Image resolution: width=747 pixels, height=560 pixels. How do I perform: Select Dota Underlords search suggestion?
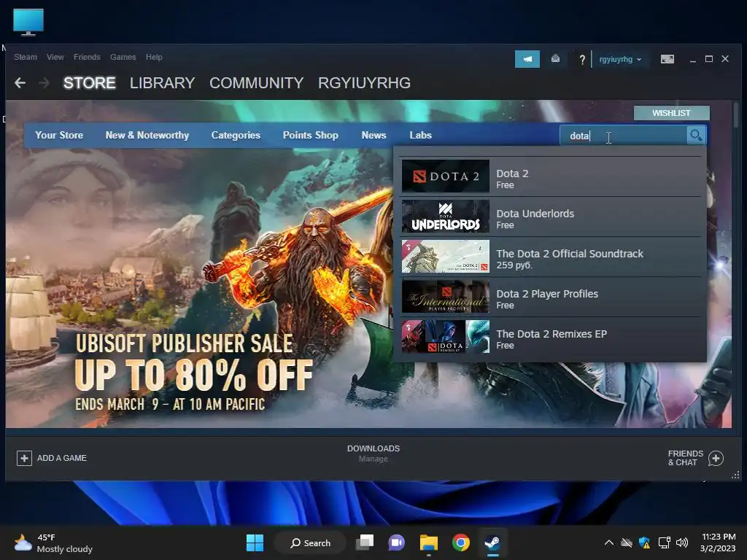tap(551, 217)
